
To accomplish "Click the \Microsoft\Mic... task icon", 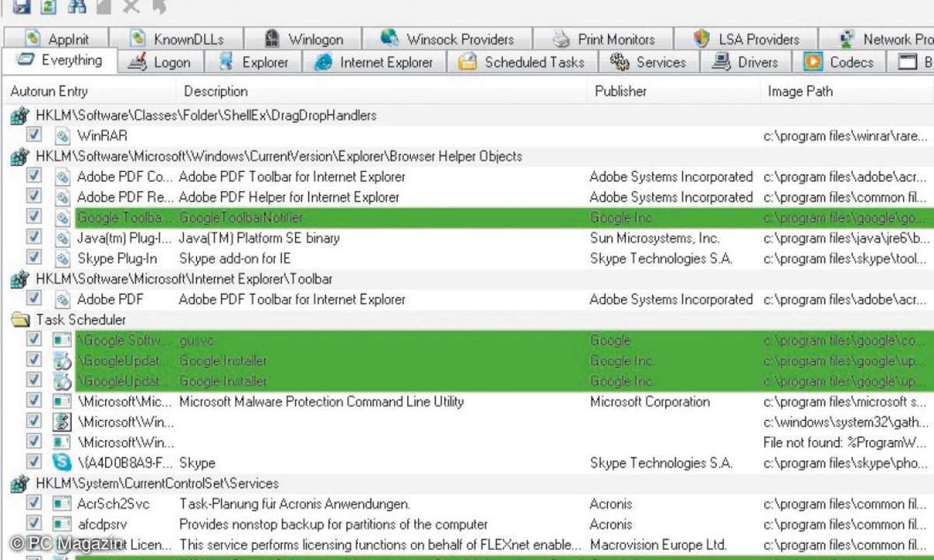I will click(x=62, y=402).
